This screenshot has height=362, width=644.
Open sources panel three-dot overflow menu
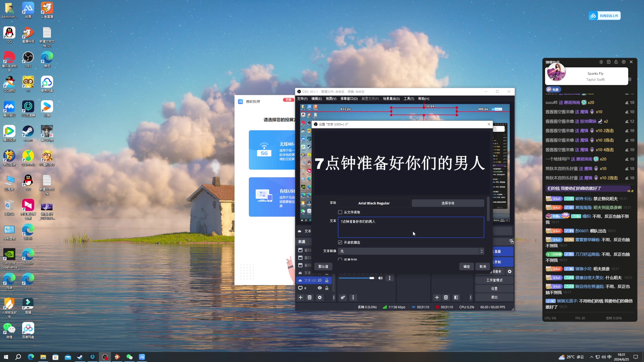point(333,297)
